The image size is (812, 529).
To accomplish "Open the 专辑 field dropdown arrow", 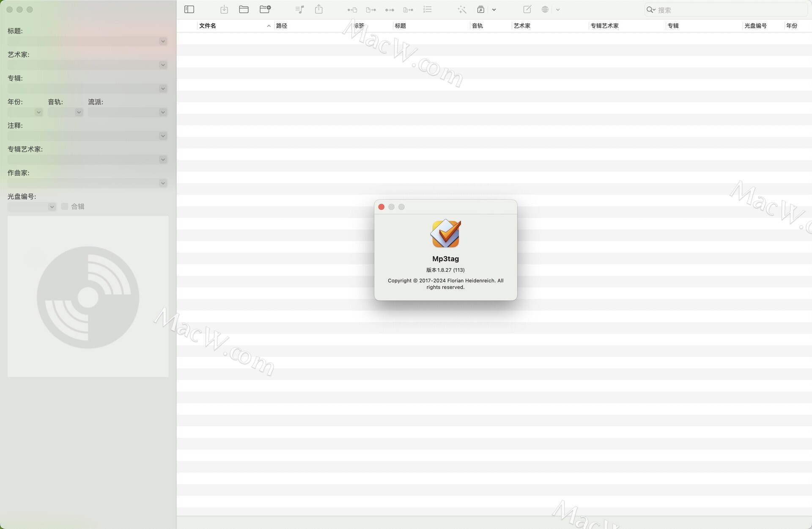I will point(163,89).
